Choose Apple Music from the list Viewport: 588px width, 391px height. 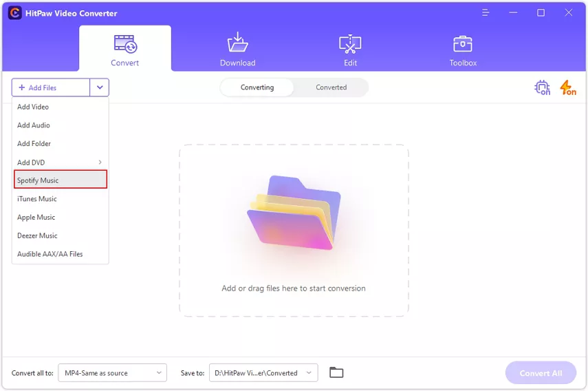tap(61, 218)
